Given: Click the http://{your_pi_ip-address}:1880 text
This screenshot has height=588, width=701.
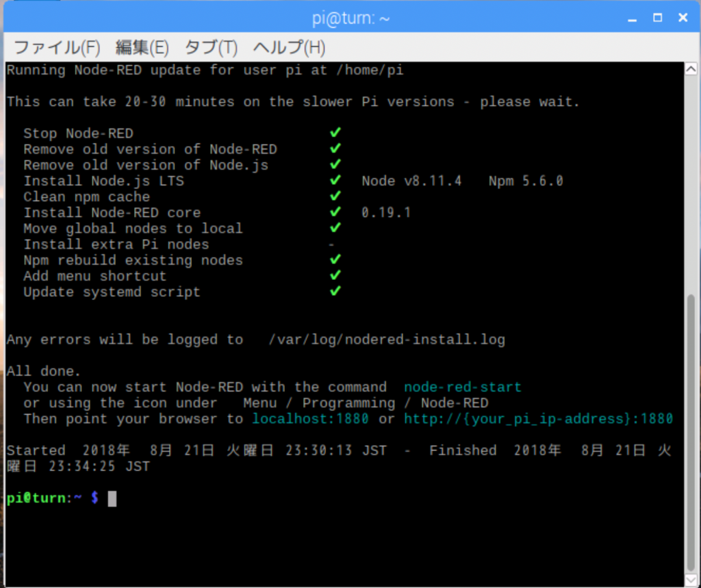Looking at the screenshot, I should click(x=538, y=418).
